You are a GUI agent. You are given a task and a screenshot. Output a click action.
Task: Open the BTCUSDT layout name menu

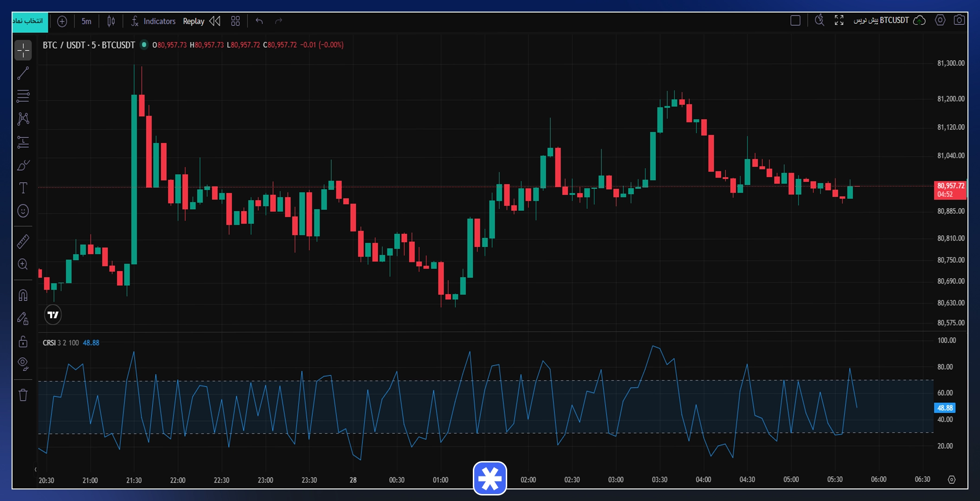coord(881,20)
